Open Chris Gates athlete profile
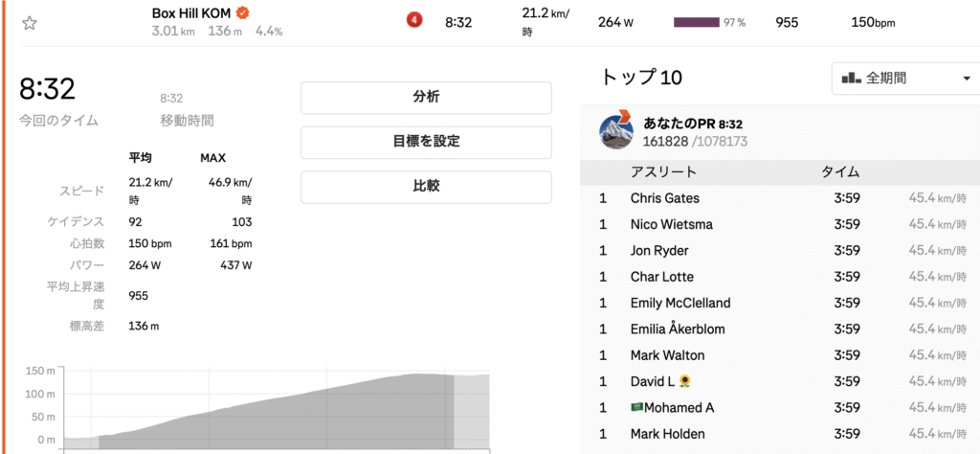This screenshot has height=454, width=980. pos(664,198)
